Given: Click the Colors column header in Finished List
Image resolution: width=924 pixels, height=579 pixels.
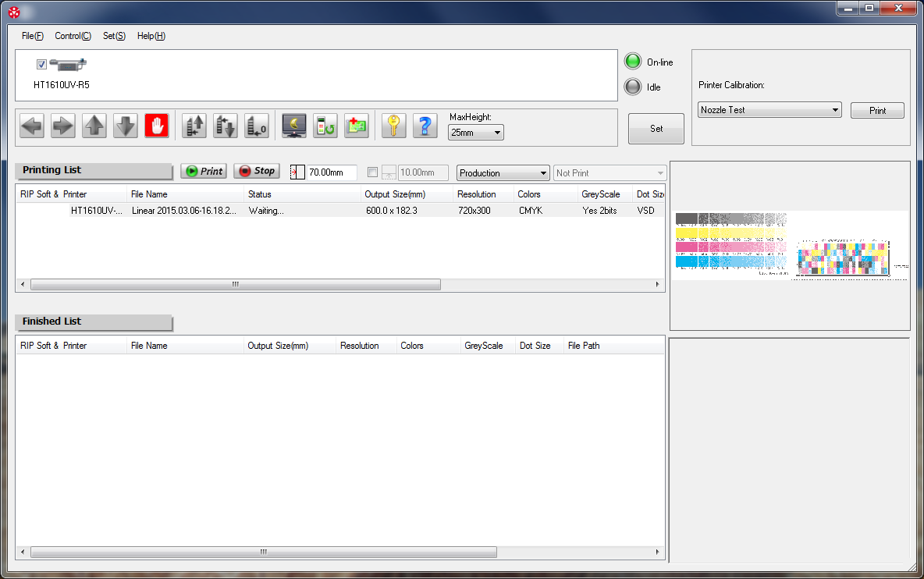Looking at the screenshot, I should coord(428,346).
